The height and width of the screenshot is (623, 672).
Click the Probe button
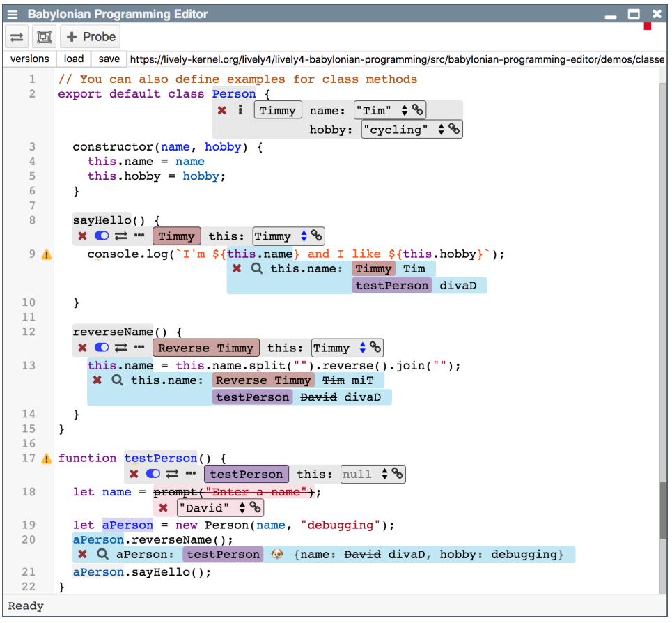click(91, 37)
